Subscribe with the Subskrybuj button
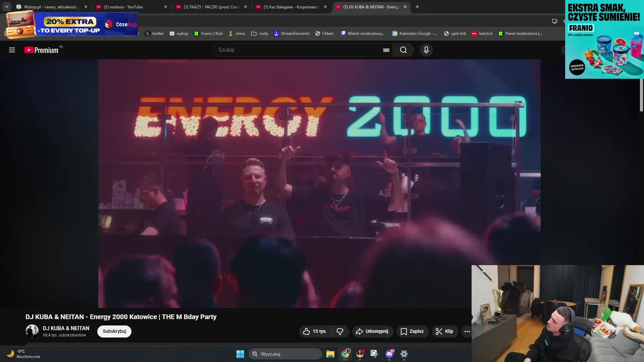The height and width of the screenshot is (362, 644). click(x=114, y=331)
